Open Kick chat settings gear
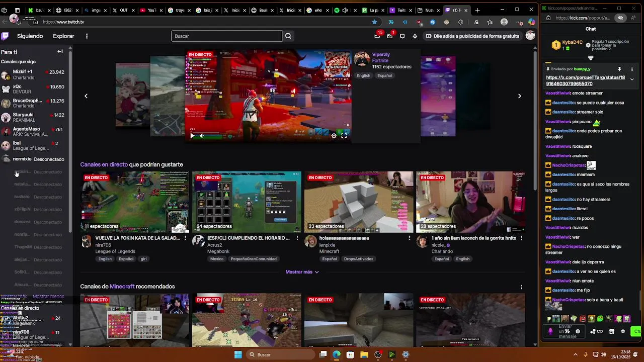Viewport: 644px width, 362px height. pos(623,331)
